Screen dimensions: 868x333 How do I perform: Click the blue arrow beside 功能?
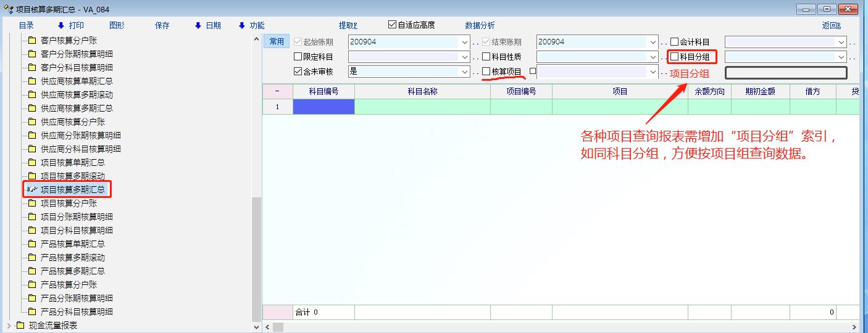(241, 25)
